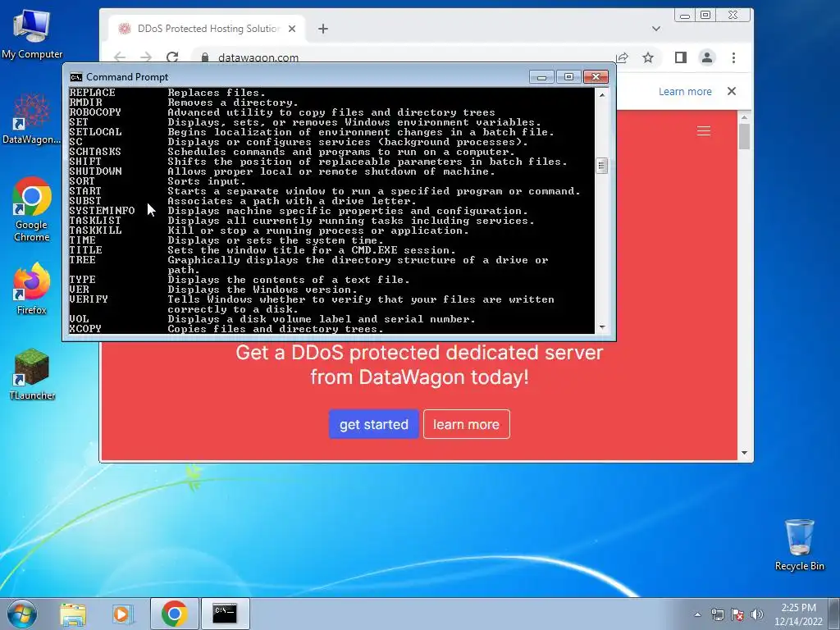
Task: Click Command Prompt scrollbar down arrow
Action: (602, 327)
